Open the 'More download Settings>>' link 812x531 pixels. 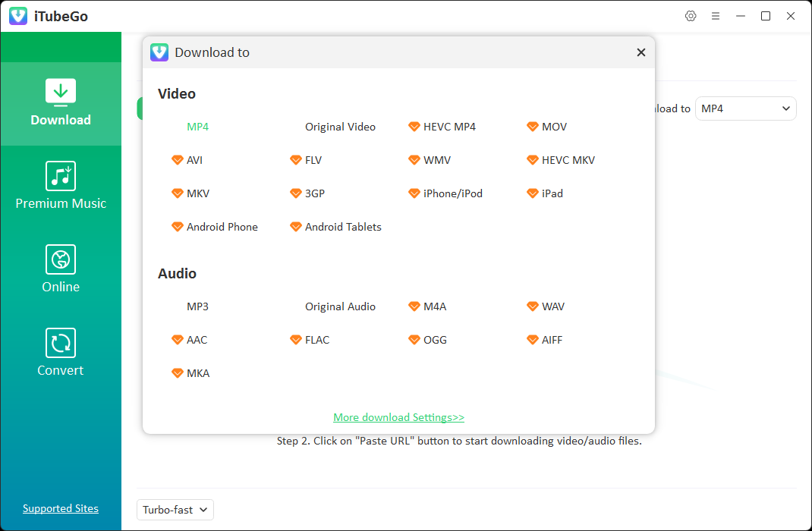pos(398,417)
